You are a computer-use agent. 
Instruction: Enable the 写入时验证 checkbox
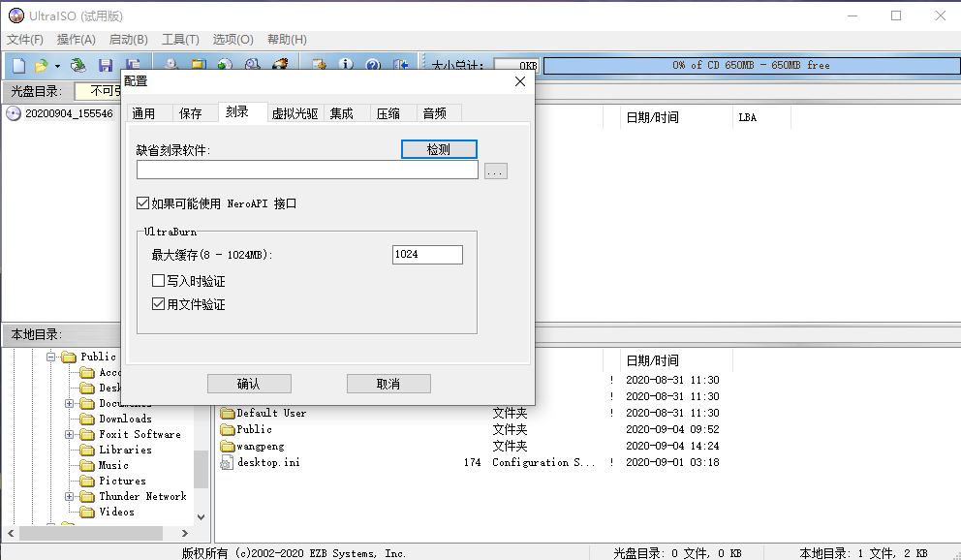point(158,281)
